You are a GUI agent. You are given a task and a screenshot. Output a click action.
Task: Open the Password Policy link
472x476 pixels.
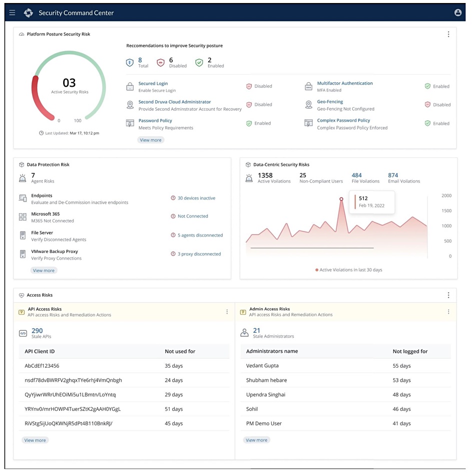click(x=155, y=121)
